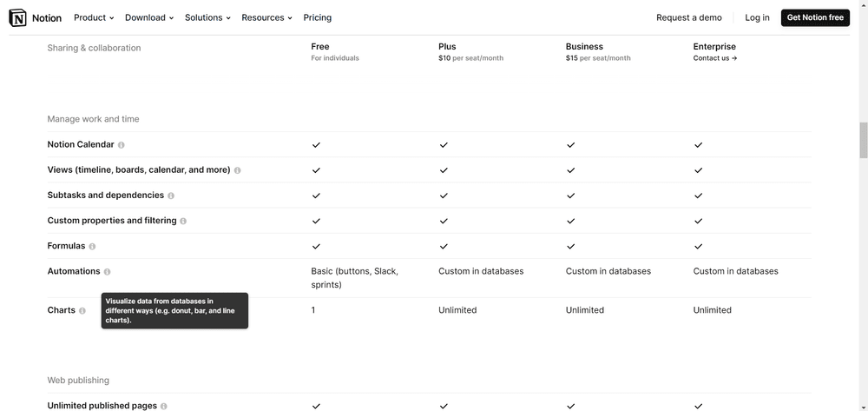Click info icon next to Charts
Viewport: 868px width, 411px height.
point(82,310)
